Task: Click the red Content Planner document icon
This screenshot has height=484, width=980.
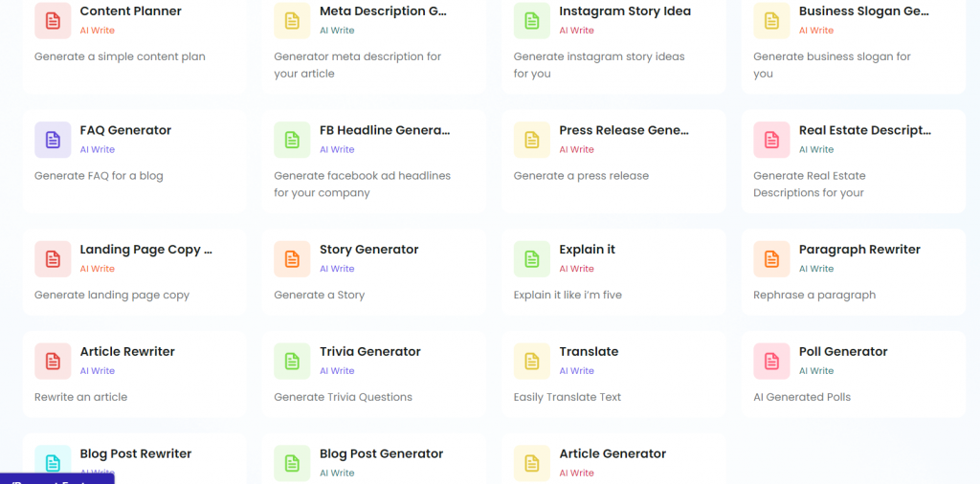Action: [x=53, y=20]
